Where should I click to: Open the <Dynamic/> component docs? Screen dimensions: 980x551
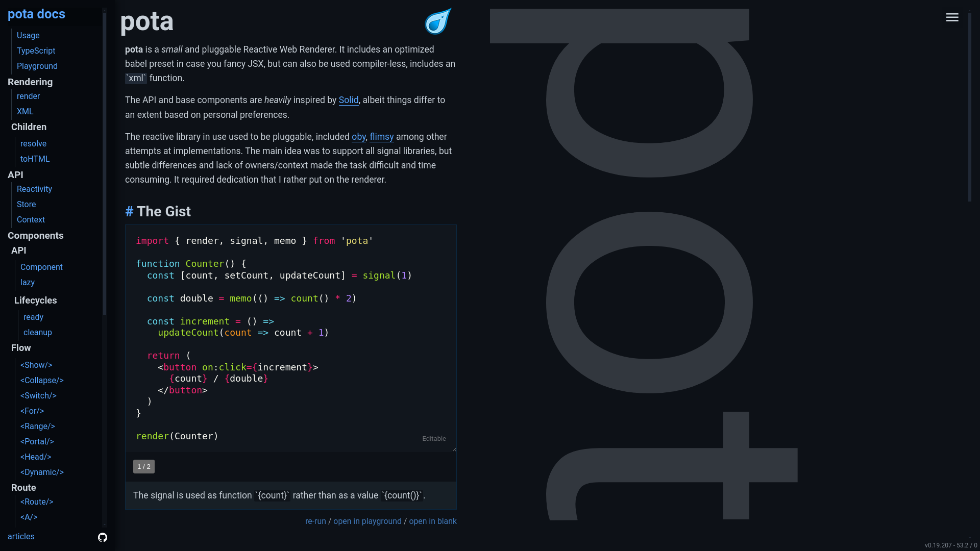[x=42, y=472]
